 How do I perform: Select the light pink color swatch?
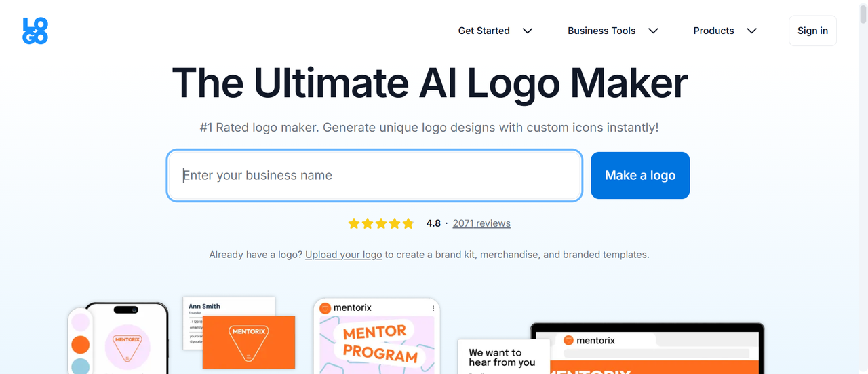[x=80, y=321]
